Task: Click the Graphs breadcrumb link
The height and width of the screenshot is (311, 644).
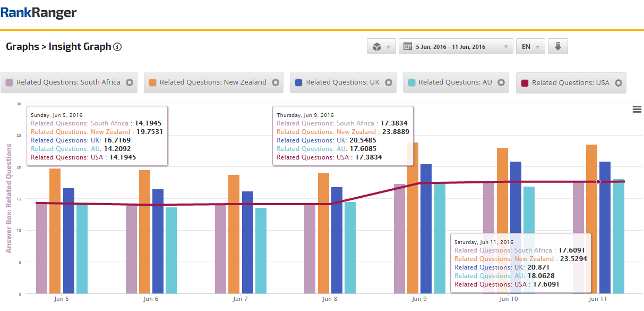Action: pos(22,47)
